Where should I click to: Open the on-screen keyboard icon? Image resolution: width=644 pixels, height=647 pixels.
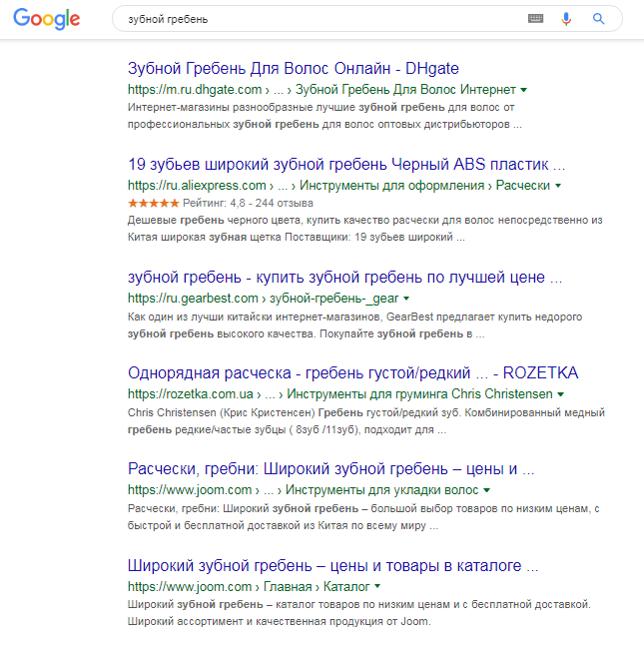(x=535, y=19)
